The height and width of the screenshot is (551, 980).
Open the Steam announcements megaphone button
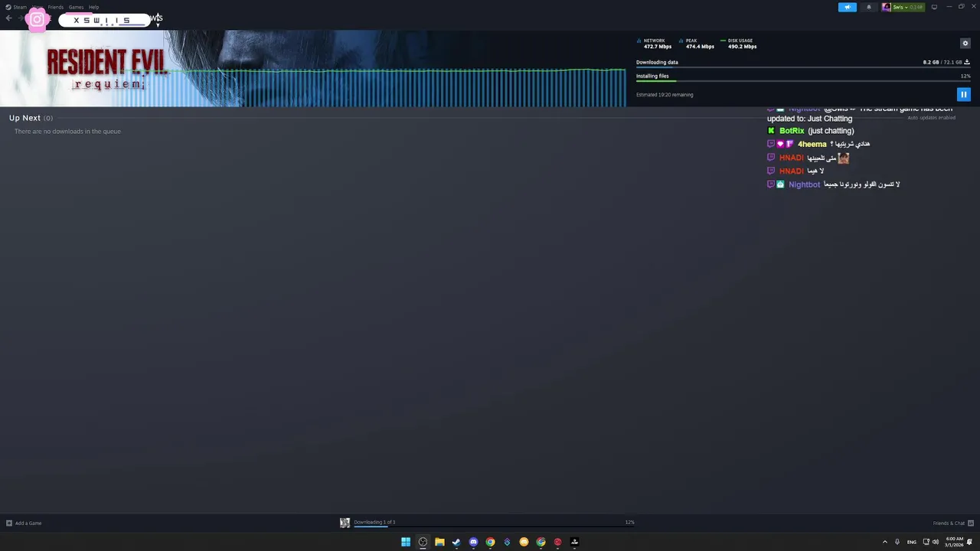(x=848, y=7)
